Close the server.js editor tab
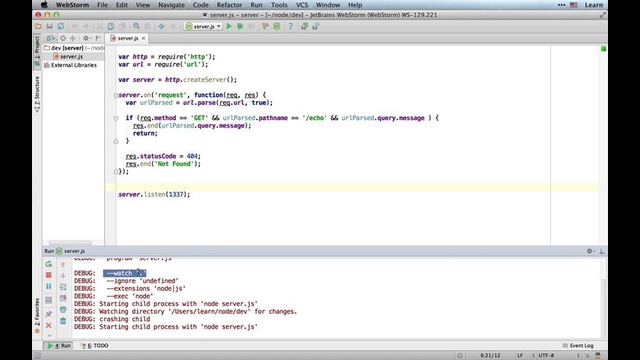Image resolution: width=640 pixels, height=360 pixels. pos(143,38)
